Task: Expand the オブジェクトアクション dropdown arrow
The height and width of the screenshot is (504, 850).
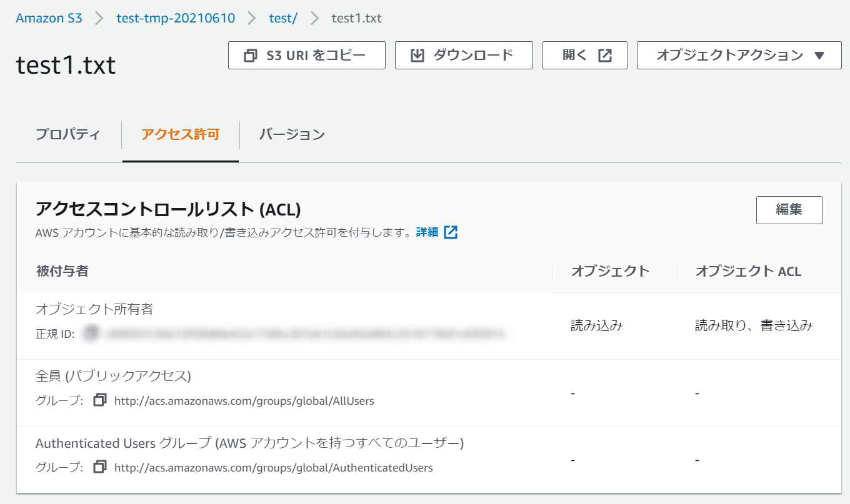Action: [820, 56]
